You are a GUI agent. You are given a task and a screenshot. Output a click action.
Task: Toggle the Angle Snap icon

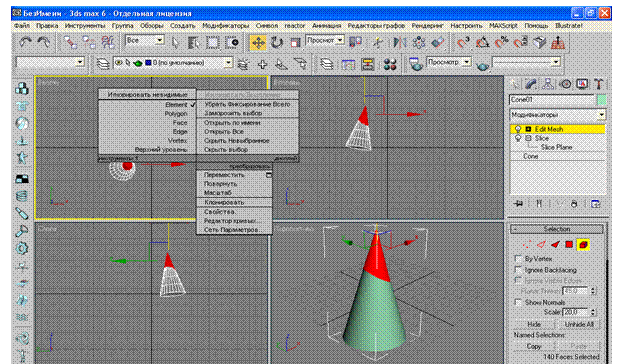coord(482,43)
